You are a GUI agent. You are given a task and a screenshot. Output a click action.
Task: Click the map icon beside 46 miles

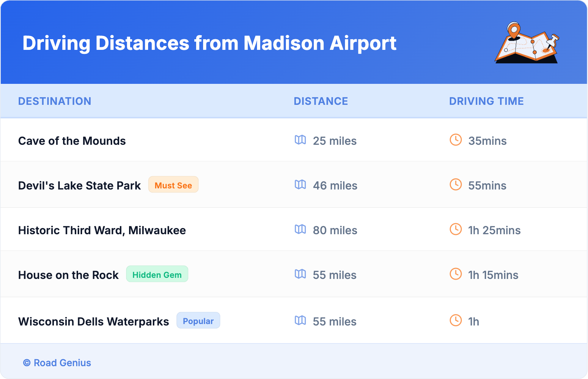click(x=300, y=185)
